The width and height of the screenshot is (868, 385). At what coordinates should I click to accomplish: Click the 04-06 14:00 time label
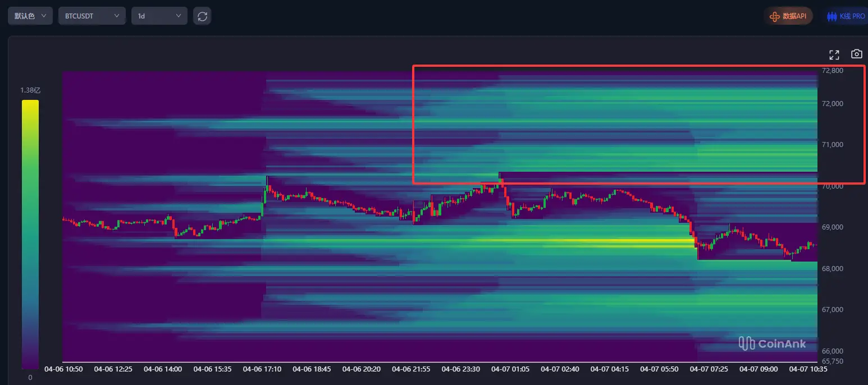click(x=163, y=369)
